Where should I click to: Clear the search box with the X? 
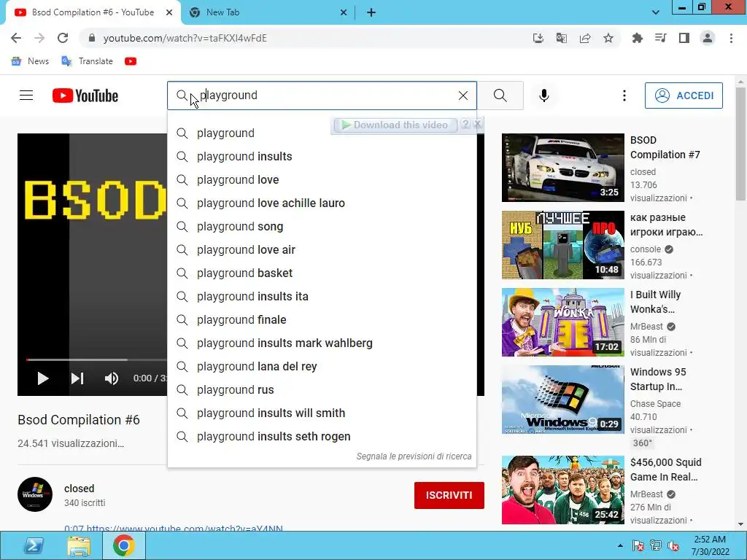pos(463,96)
